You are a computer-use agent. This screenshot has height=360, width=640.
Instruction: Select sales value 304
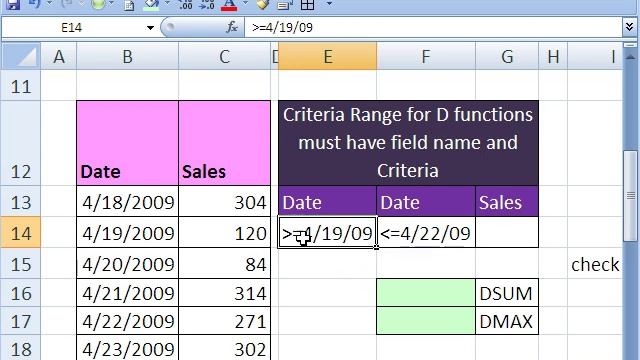point(224,202)
